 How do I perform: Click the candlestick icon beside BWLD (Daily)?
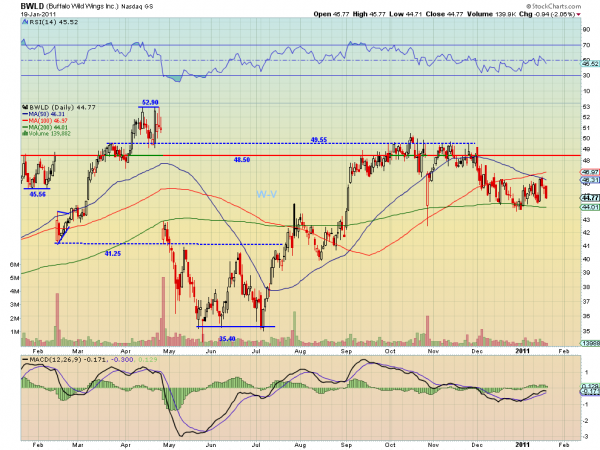point(26,108)
